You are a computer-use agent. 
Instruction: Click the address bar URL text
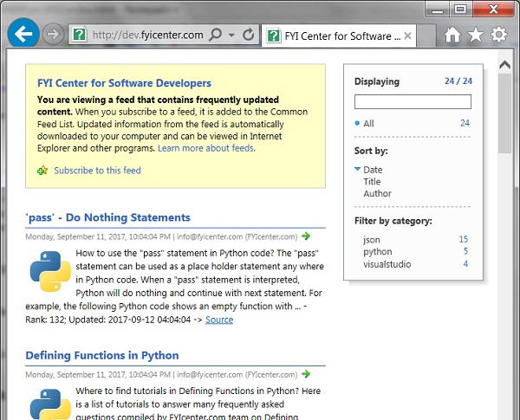click(148, 35)
